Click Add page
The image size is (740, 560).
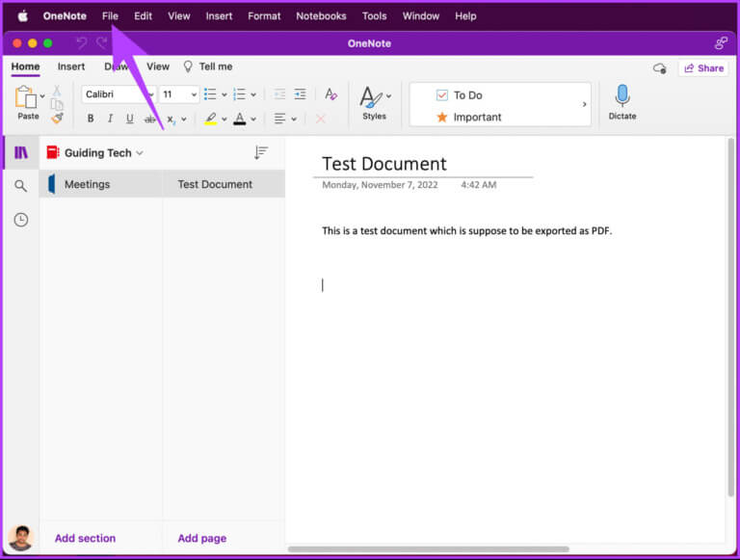coord(202,538)
